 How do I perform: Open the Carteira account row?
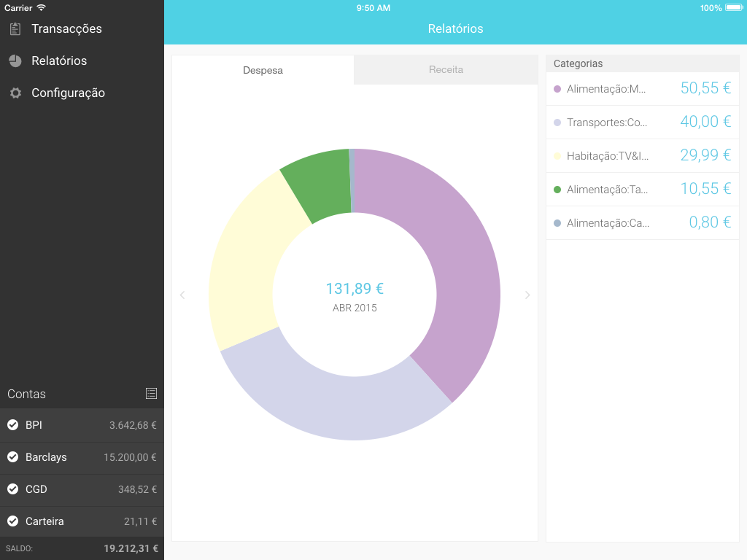(82, 521)
